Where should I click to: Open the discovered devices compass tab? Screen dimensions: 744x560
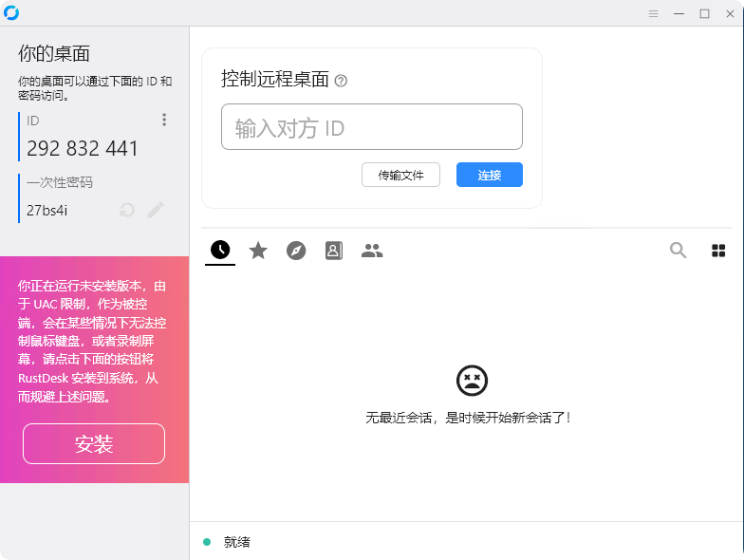[296, 251]
